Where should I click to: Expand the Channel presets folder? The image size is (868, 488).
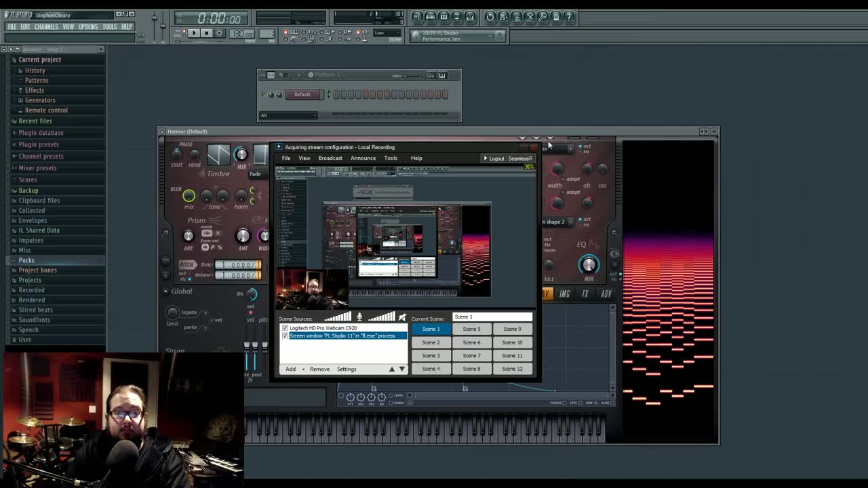coord(41,156)
